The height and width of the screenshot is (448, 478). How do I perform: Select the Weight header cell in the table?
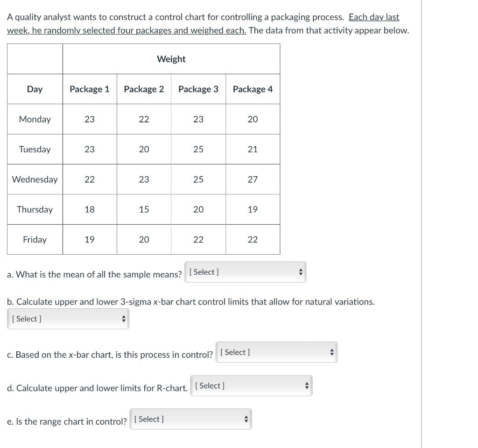click(x=171, y=59)
